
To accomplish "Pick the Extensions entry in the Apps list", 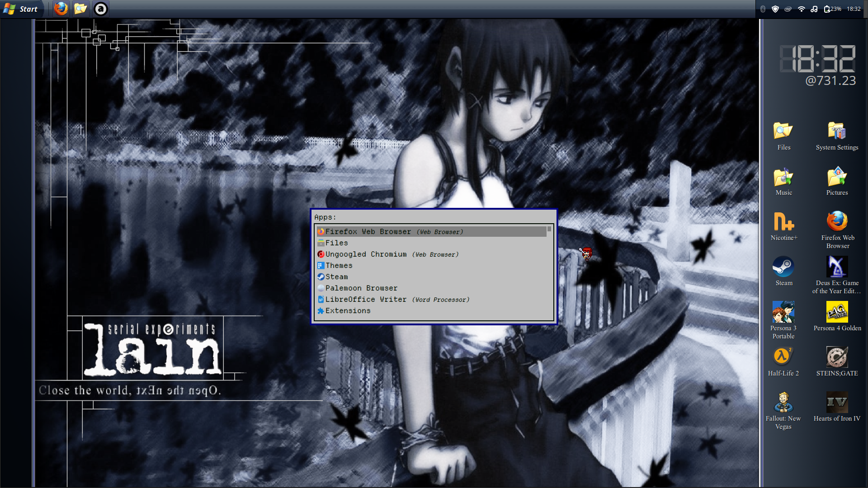I will coord(431,311).
